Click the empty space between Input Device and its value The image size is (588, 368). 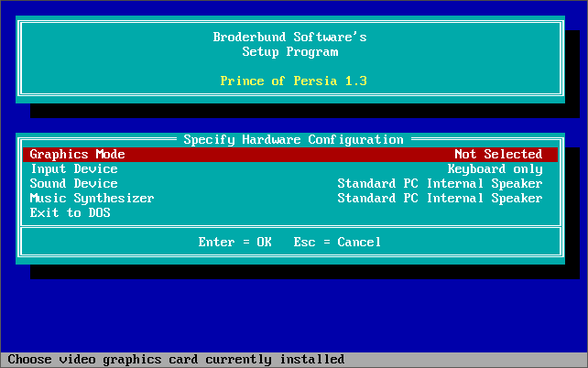point(275,169)
